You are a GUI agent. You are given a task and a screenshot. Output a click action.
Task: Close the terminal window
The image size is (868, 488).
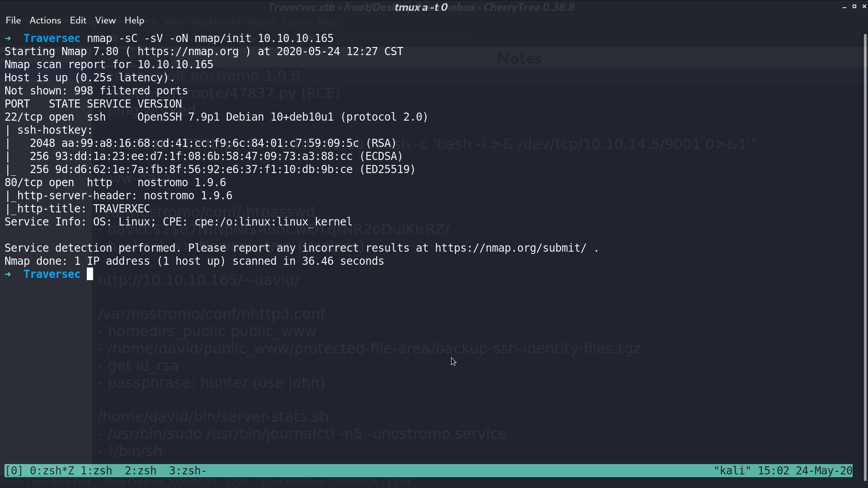click(864, 7)
